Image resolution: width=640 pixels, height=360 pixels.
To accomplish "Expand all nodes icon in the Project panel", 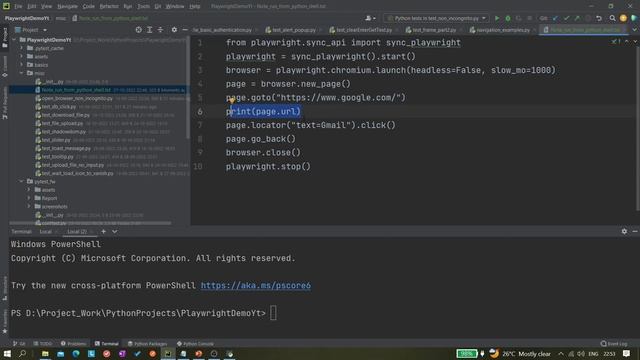I will pyautogui.click(x=149, y=30).
